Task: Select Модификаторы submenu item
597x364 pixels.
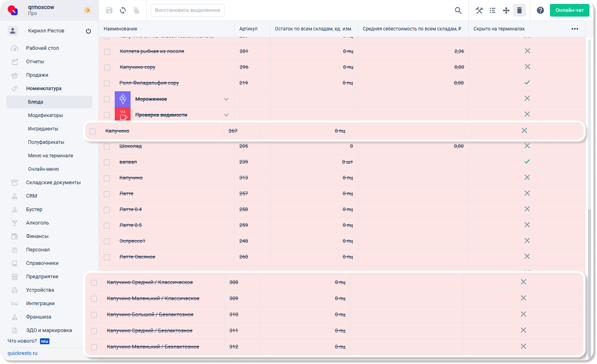Action: [45, 115]
